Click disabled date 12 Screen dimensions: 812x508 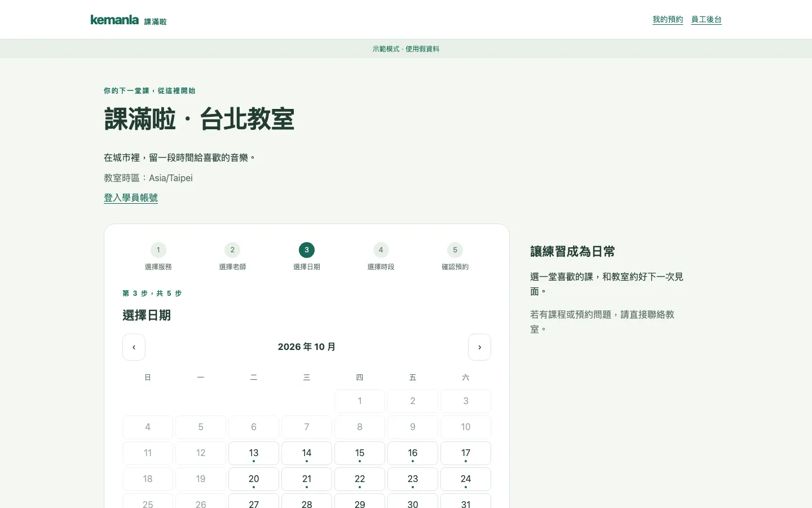coord(201,453)
